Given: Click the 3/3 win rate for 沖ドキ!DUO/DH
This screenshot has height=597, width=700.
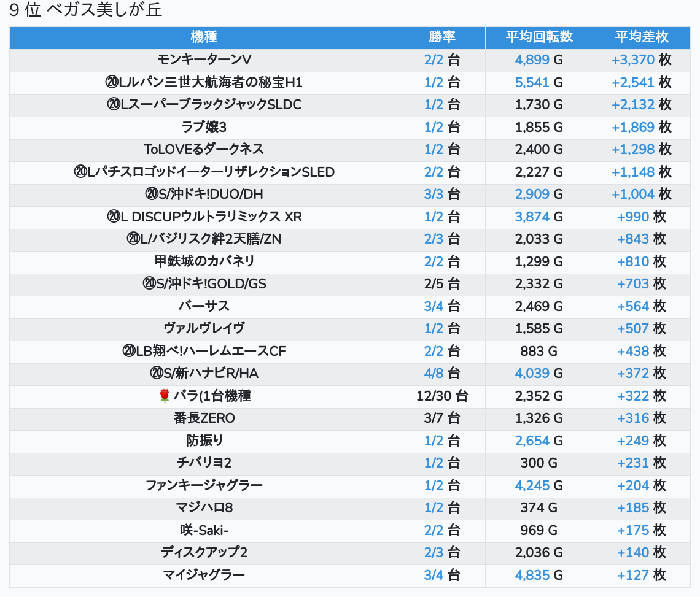Looking at the screenshot, I should 434,194.
